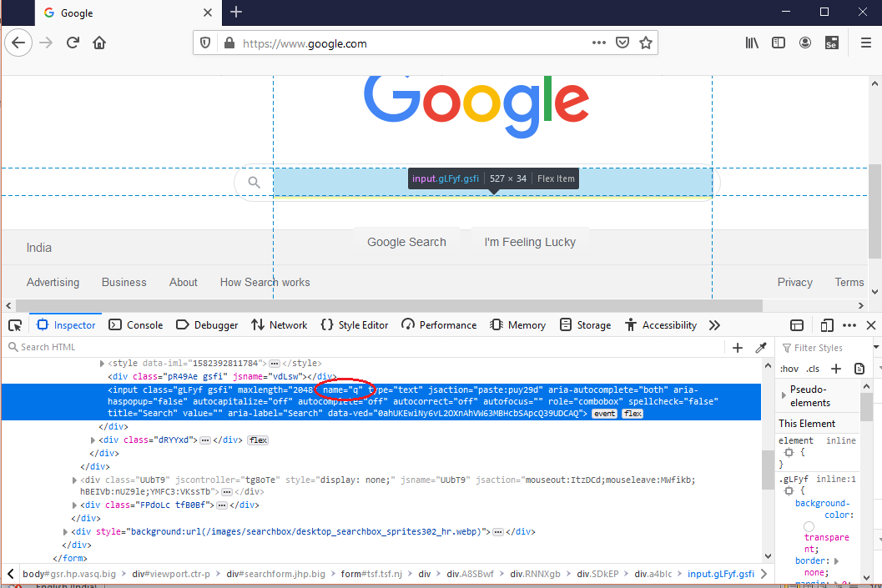This screenshot has height=588, width=882.
Task: Toggle the sidebar view icon
Action: 779,43
